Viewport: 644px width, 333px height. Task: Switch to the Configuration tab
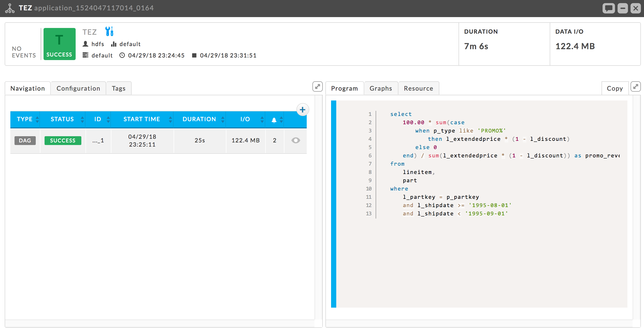click(x=78, y=89)
